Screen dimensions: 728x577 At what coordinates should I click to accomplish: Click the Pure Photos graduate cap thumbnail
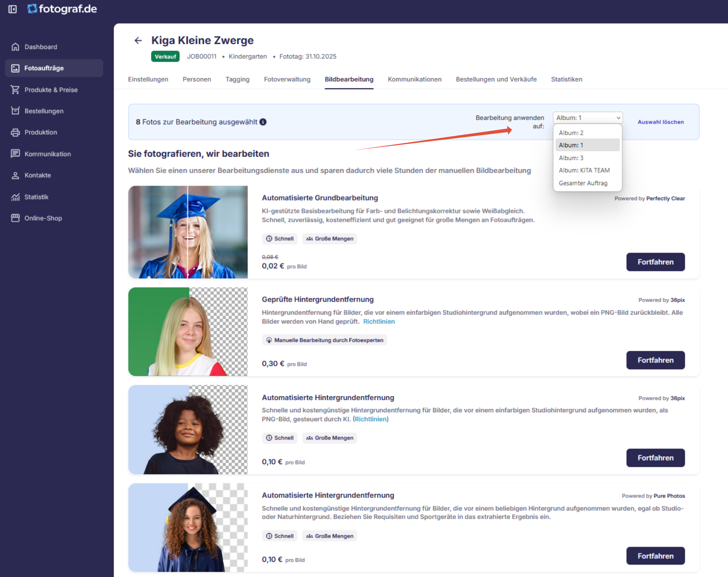coord(188,527)
